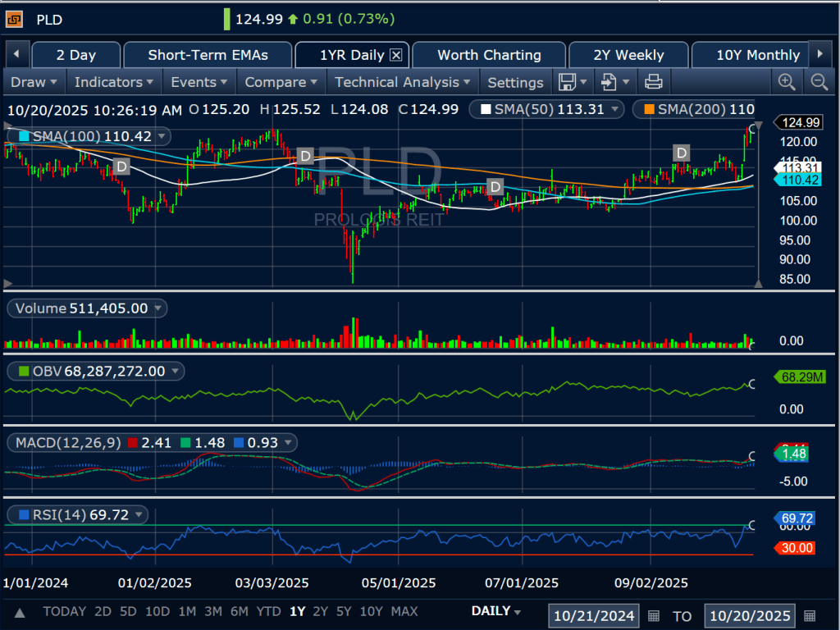Choose the 5Y time range
This screenshot has width=840, height=630.
pyautogui.click(x=344, y=611)
